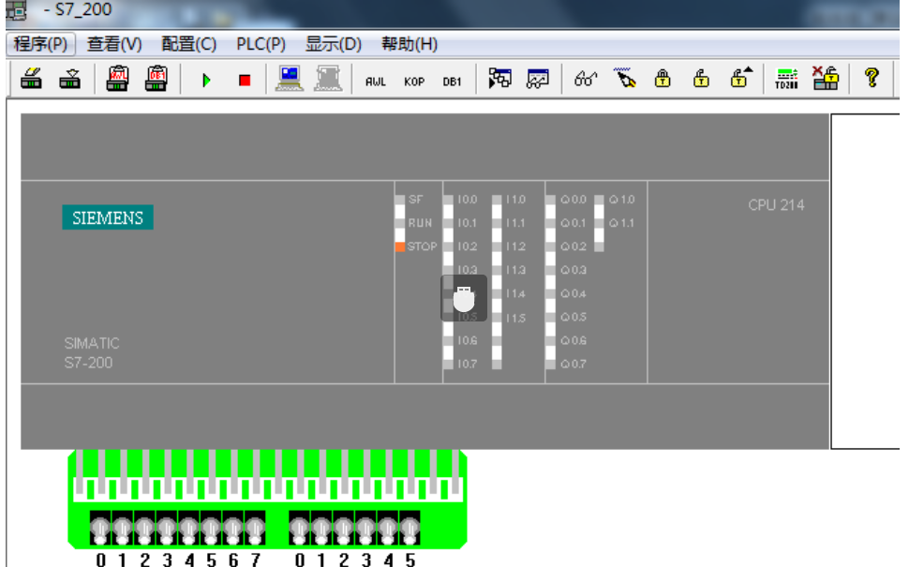Open the 程序(P) menu
Image resolution: width=924 pixels, height=567 pixels.
[40, 44]
